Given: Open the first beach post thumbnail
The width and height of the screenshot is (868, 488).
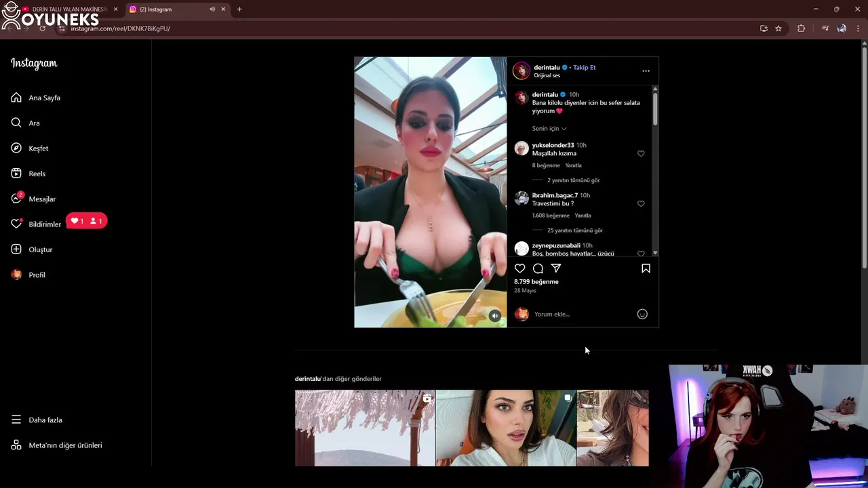Looking at the screenshot, I should click(x=365, y=428).
